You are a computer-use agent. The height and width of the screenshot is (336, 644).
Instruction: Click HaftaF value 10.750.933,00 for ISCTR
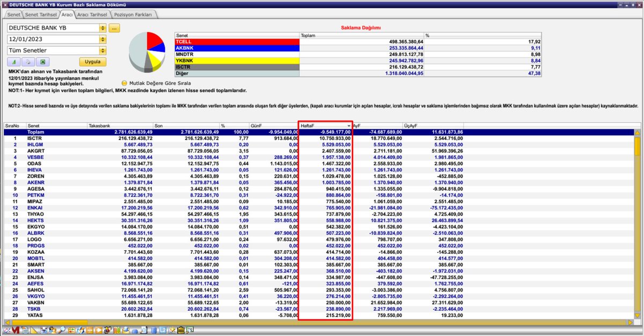pos(334,138)
